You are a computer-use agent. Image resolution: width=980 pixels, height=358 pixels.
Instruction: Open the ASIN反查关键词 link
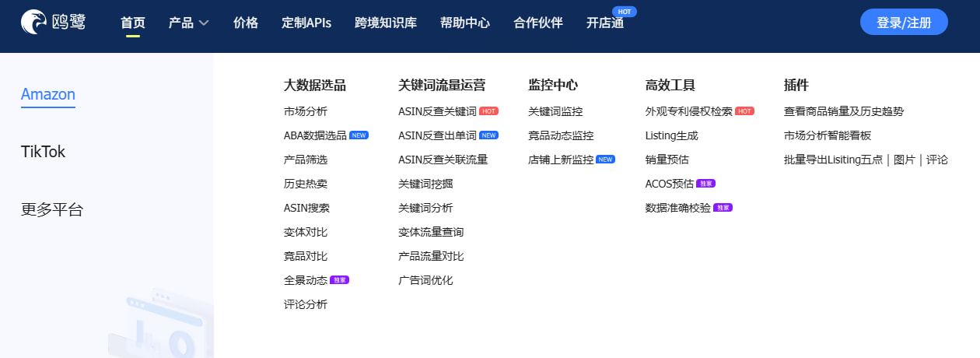click(437, 111)
